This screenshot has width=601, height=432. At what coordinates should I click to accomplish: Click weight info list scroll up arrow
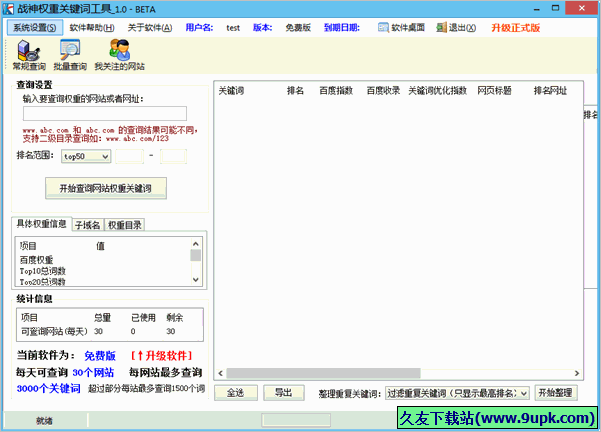point(195,243)
